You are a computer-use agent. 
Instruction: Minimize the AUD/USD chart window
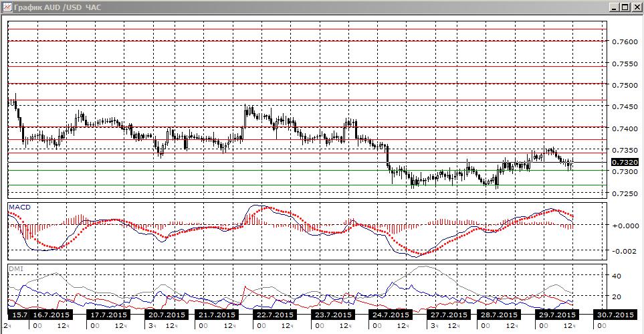point(614,7)
